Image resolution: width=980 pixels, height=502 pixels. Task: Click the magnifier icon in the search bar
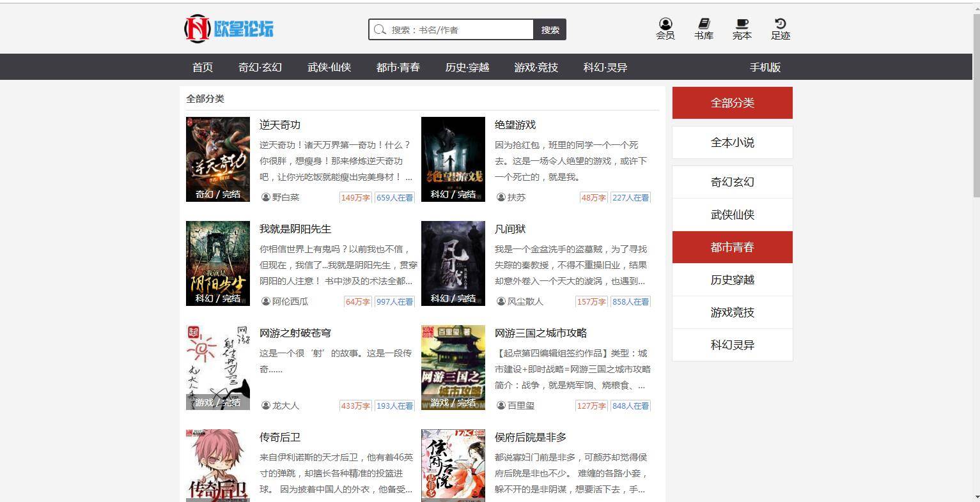pos(380,29)
